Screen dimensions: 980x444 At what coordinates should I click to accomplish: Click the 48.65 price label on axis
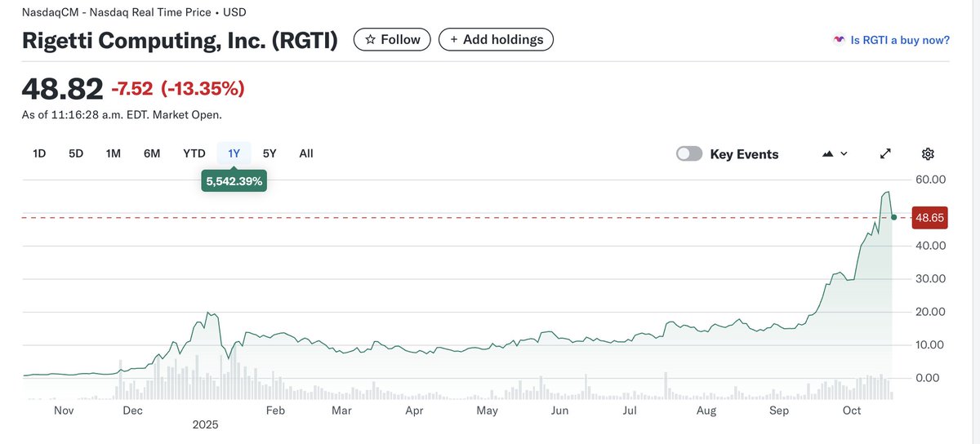coord(930,218)
